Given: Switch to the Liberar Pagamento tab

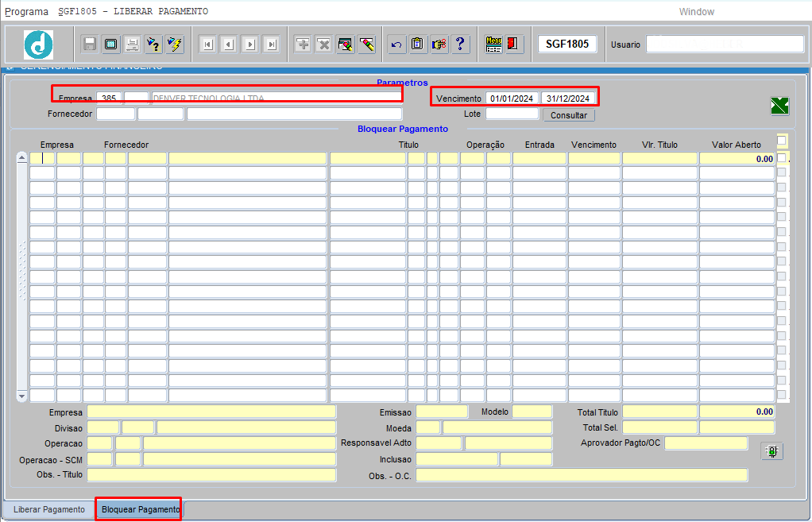Looking at the screenshot, I should [x=49, y=509].
